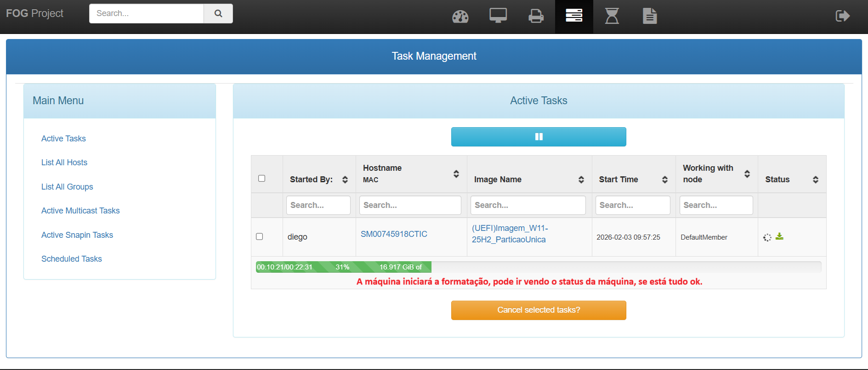Open Printers via the printer icon
868x370 pixels.
[536, 17]
